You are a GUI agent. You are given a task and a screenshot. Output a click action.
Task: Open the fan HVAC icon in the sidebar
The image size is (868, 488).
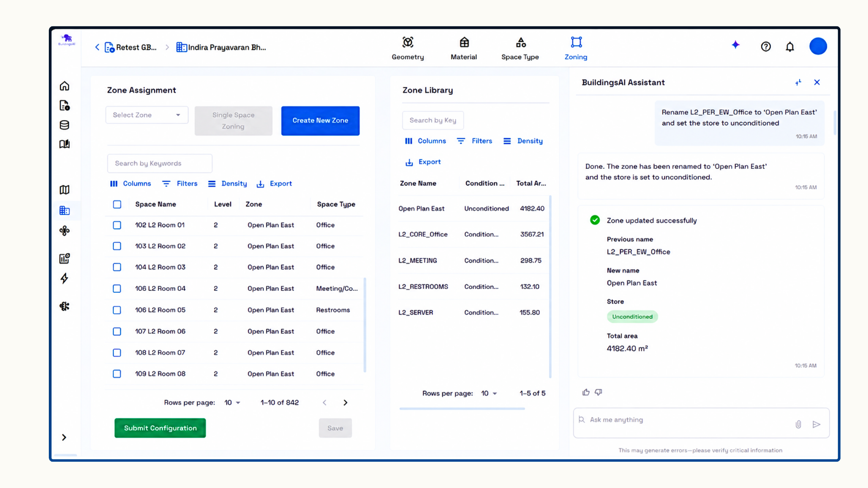[x=64, y=231]
